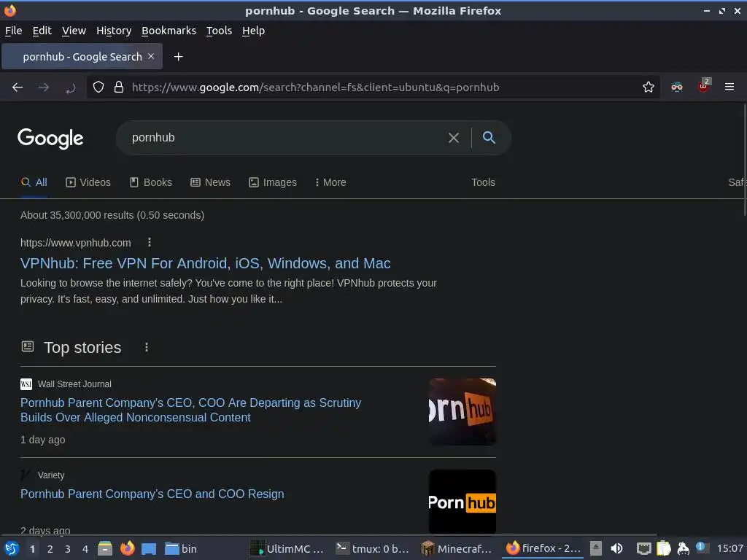Image resolution: width=747 pixels, height=560 pixels.
Task: Switch to Images results tab
Action: click(273, 182)
